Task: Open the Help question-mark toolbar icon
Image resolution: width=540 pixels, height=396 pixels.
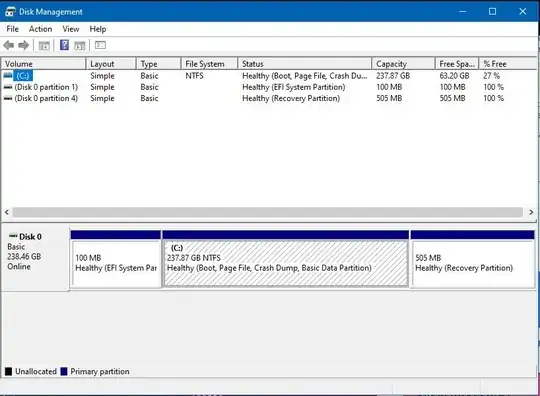Action: (x=64, y=45)
